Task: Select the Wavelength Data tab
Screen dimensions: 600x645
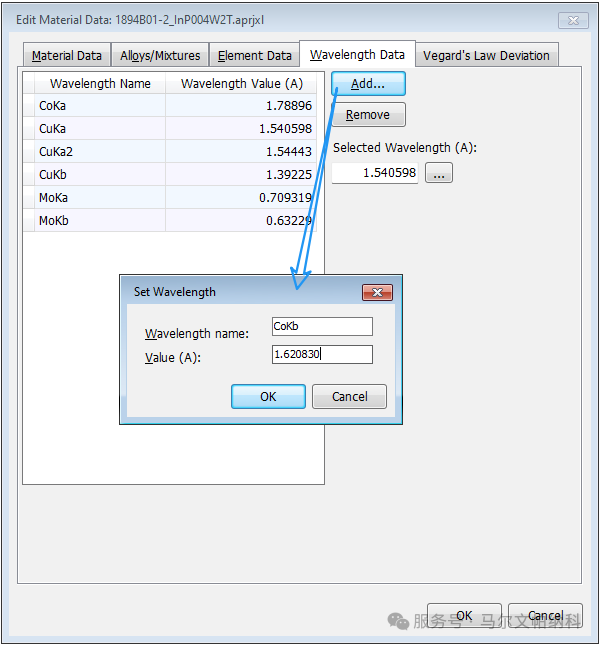Action: (x=357, y=54)
